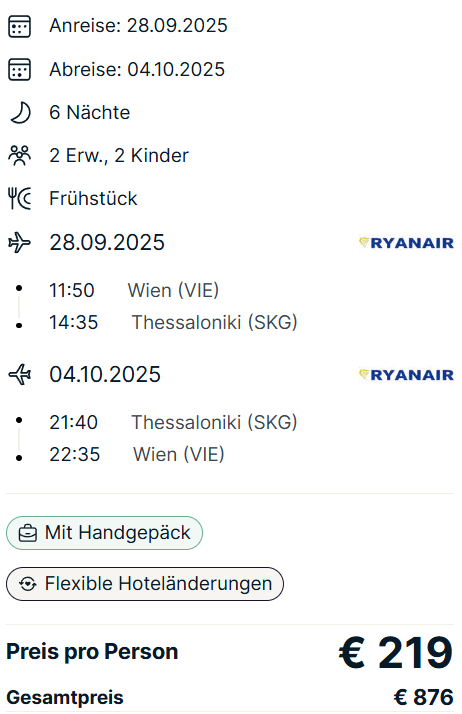Click the return flight airplane icon
Screen dimensions: 462x714
[20, 375]
